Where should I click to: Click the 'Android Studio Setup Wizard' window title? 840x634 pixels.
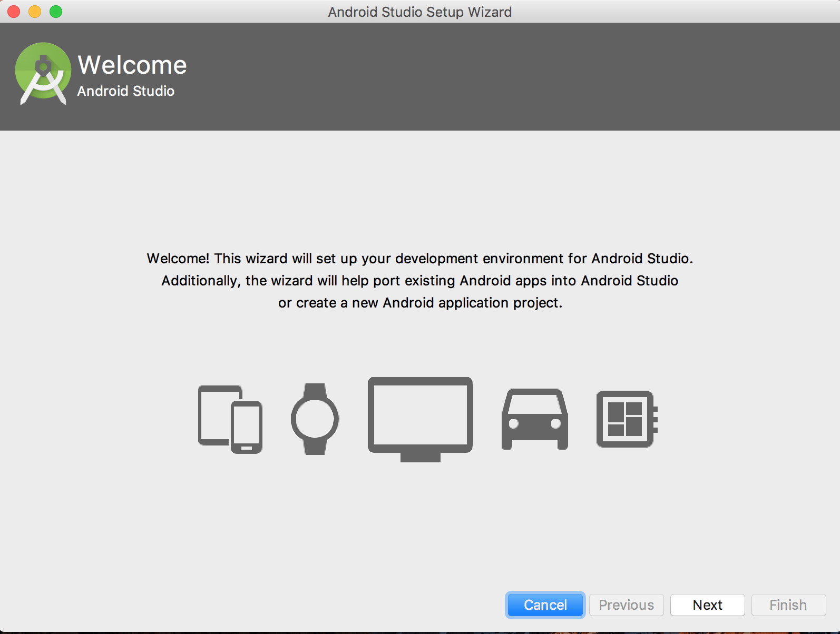420,12
